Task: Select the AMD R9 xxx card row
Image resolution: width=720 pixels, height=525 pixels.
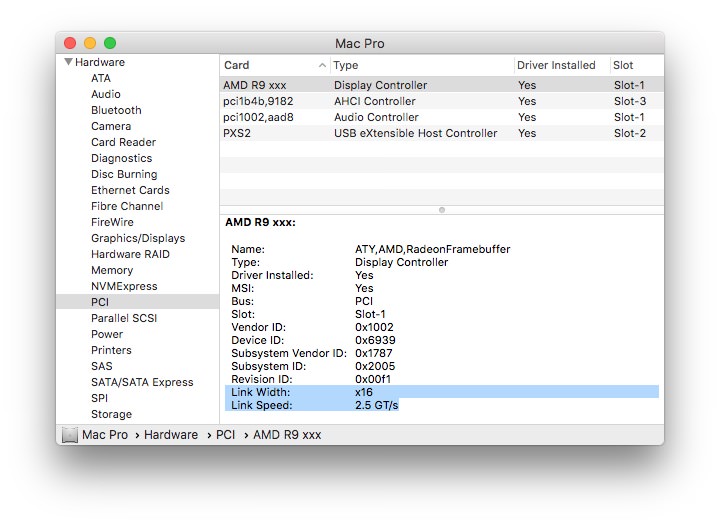Action: 442,85
